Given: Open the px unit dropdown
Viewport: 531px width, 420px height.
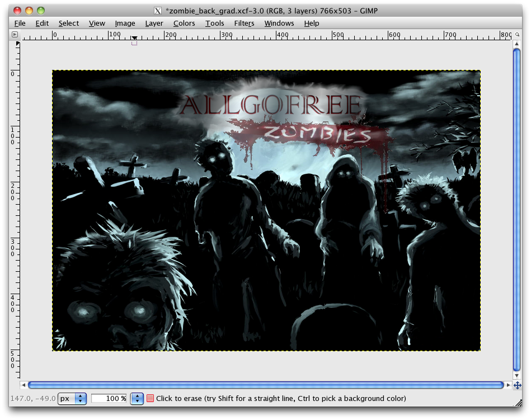Looking at the screenshot, I should 72,399.
